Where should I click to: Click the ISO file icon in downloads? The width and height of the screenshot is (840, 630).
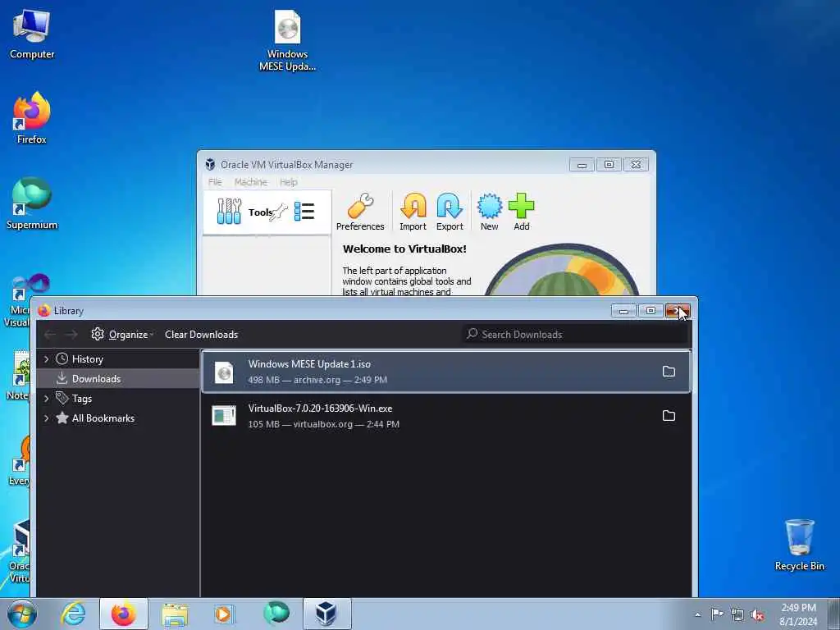click(x=224, y=372)
